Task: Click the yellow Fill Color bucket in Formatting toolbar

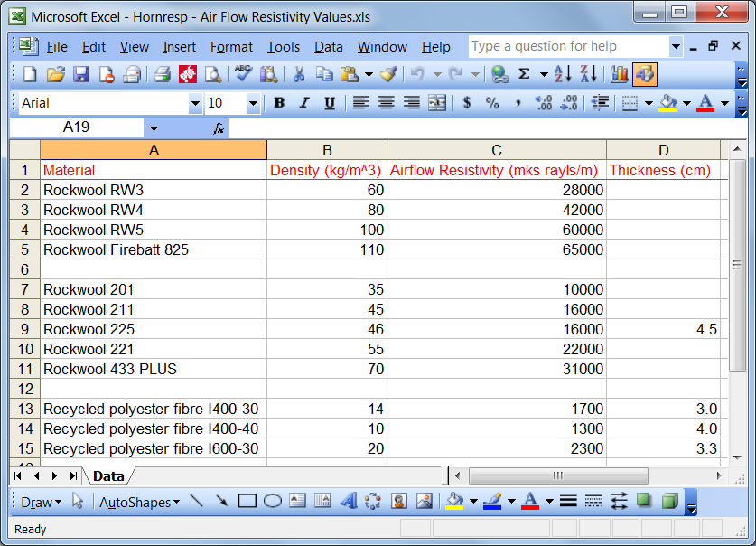Action: (x=667, y=103)
